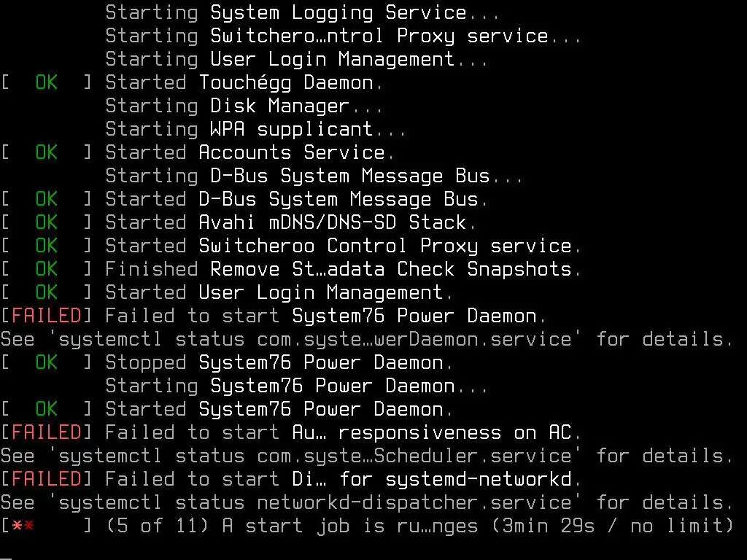Click the red FAILED tag for systemd-networkd line

pyautogui.click(x=46, y=480)
